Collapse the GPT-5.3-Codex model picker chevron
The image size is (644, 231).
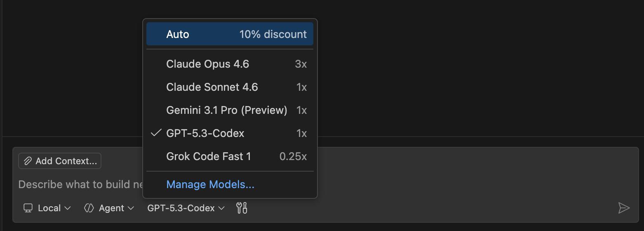click(x=221, y=208)
